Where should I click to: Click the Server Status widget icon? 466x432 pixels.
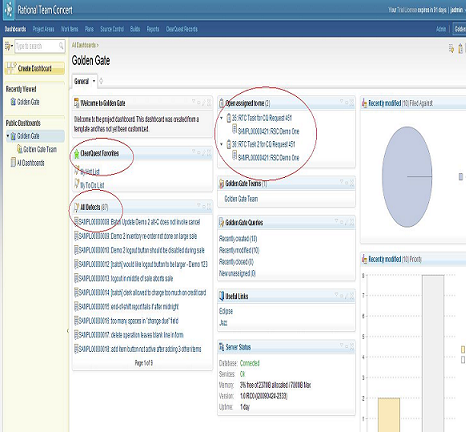pos(221,347)
